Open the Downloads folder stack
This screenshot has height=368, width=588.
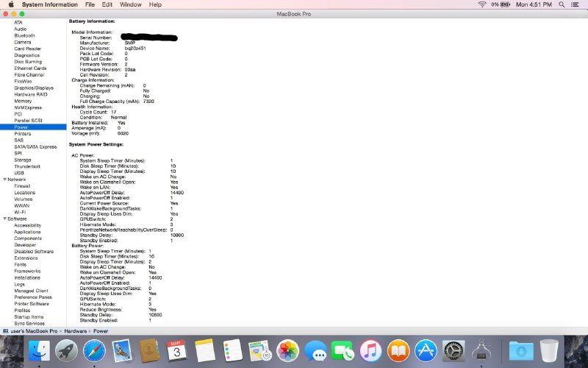pyautogui.click(x=521, y=351)
